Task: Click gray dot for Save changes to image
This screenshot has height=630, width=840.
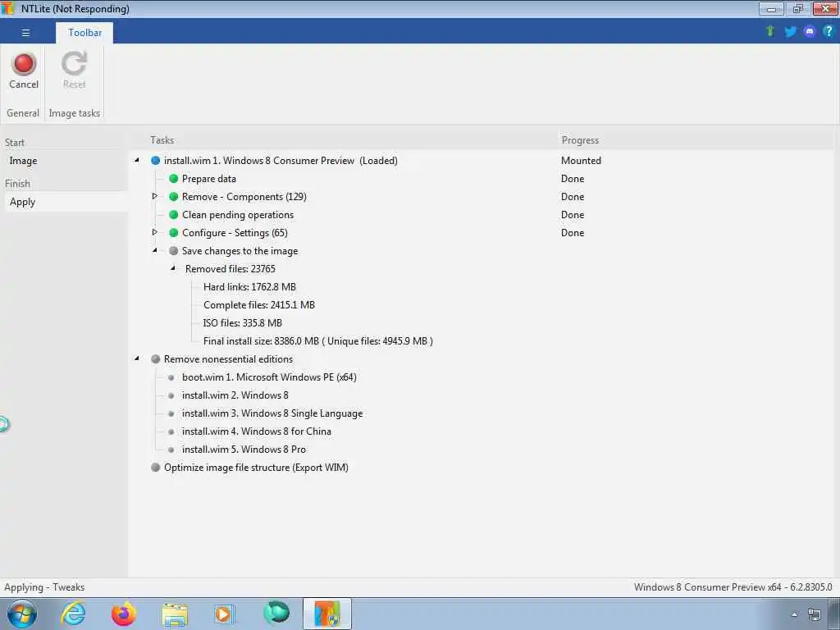Action: tap(174, 251)
